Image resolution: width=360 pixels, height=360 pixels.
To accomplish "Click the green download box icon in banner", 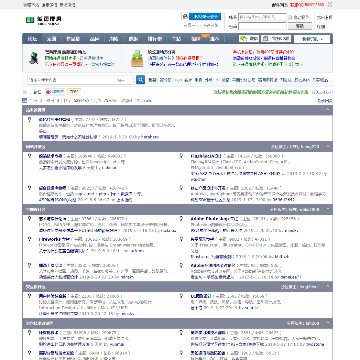I will tap(137, 59).
